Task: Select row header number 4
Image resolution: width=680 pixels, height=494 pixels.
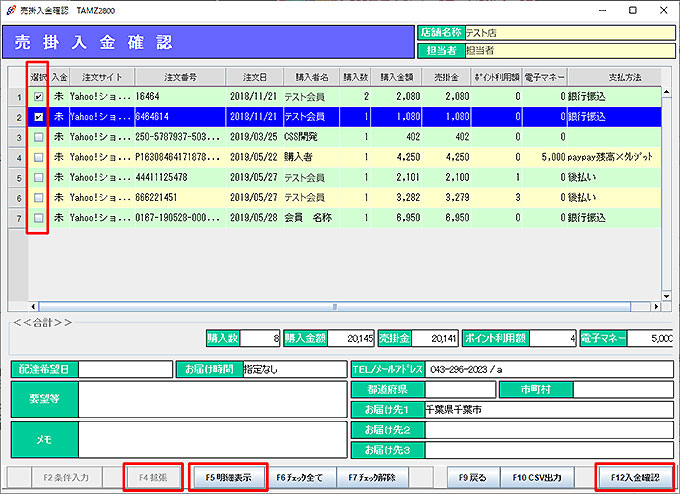Action: pos(15,157)
